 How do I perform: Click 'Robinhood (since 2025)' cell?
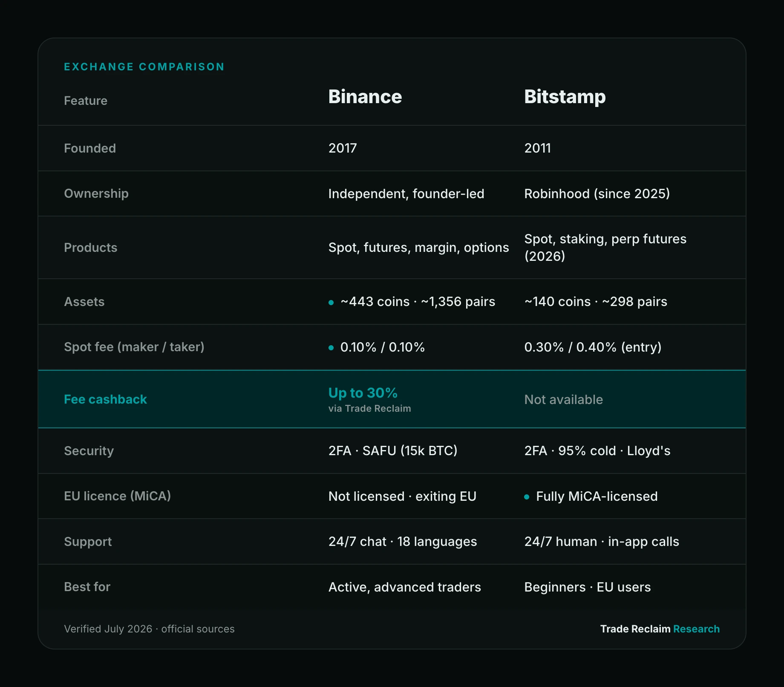coord(597,194)
